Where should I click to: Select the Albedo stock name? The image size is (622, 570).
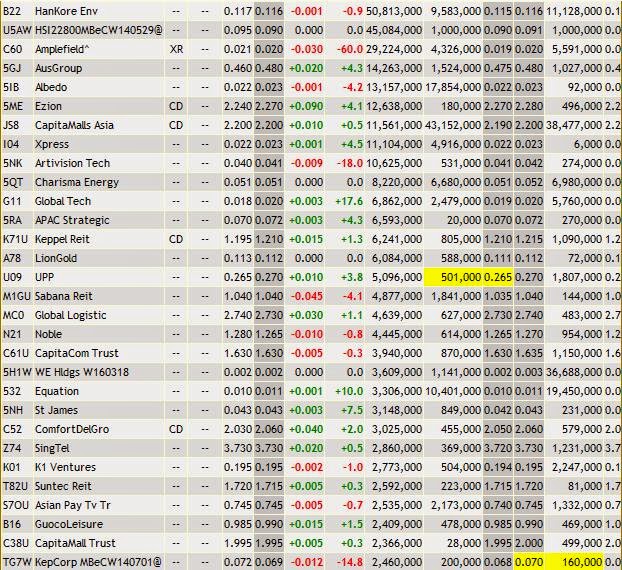coord(51,87)
